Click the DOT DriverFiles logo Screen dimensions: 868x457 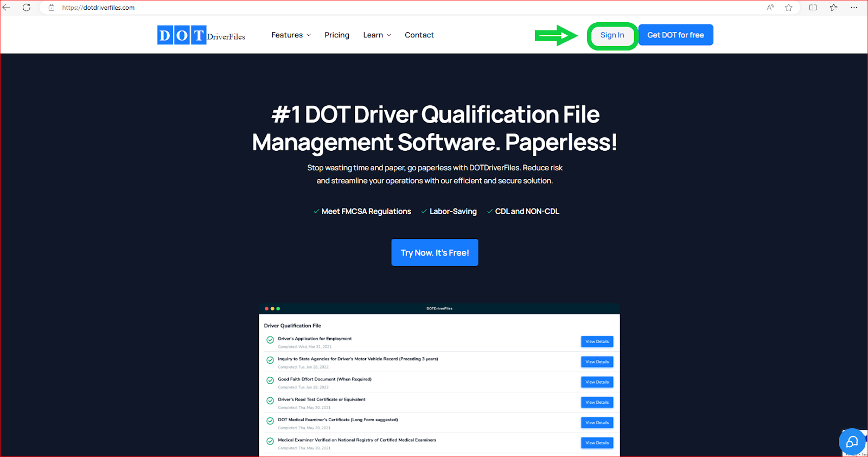(201, 35)
